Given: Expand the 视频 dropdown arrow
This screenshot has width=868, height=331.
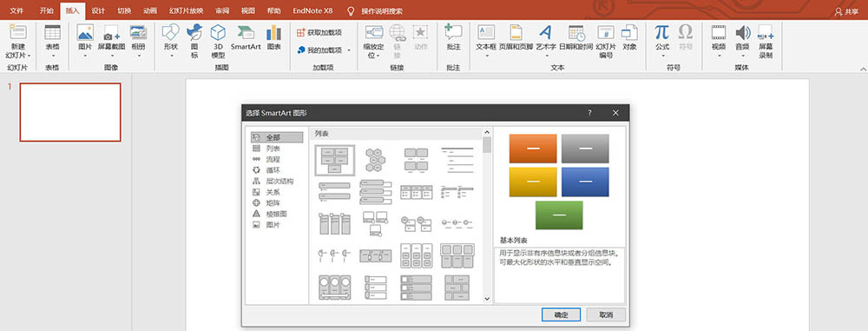Looking at the screenshot, I should click(719, 56).
